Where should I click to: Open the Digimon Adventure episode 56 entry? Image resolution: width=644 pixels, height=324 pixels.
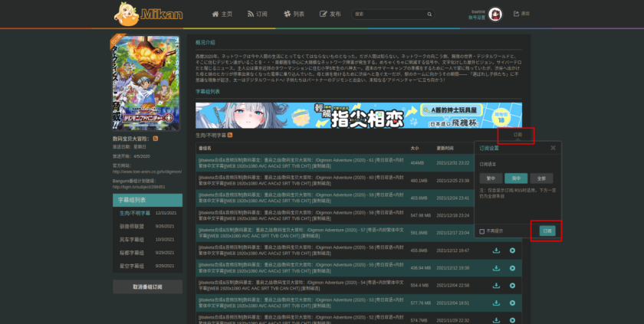click(x=301, y=250)
